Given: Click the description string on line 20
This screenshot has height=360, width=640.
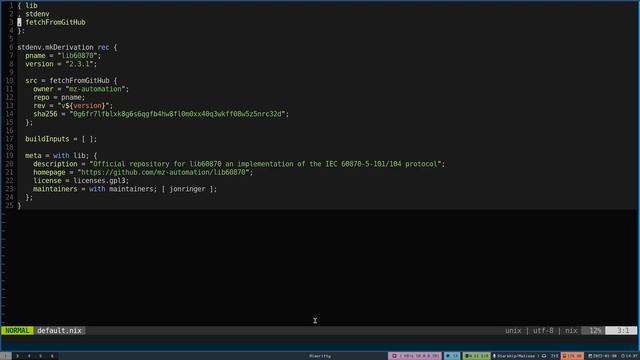Looking at the screenshot, I should point(265,164).
